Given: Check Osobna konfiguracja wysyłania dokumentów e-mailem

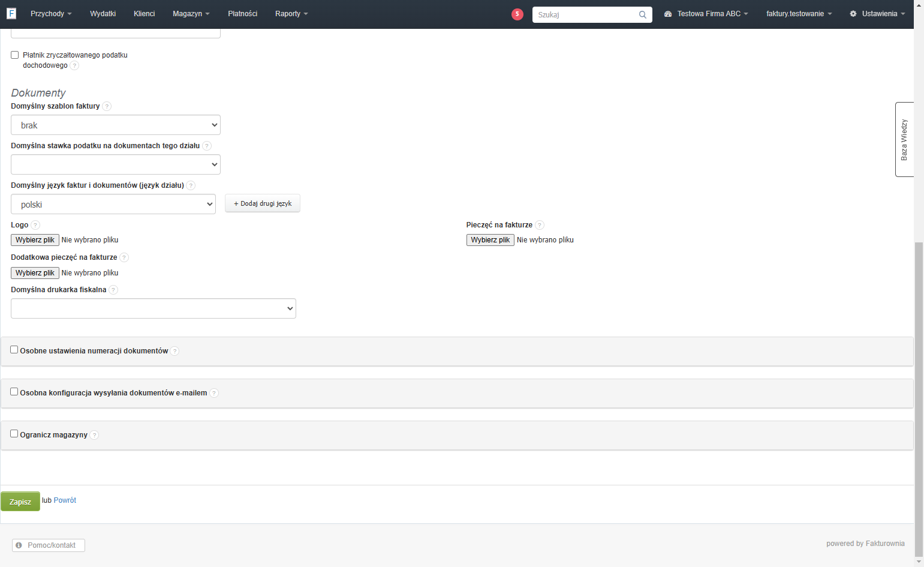Looking at the screenshot, I should [x=14, y=392].
